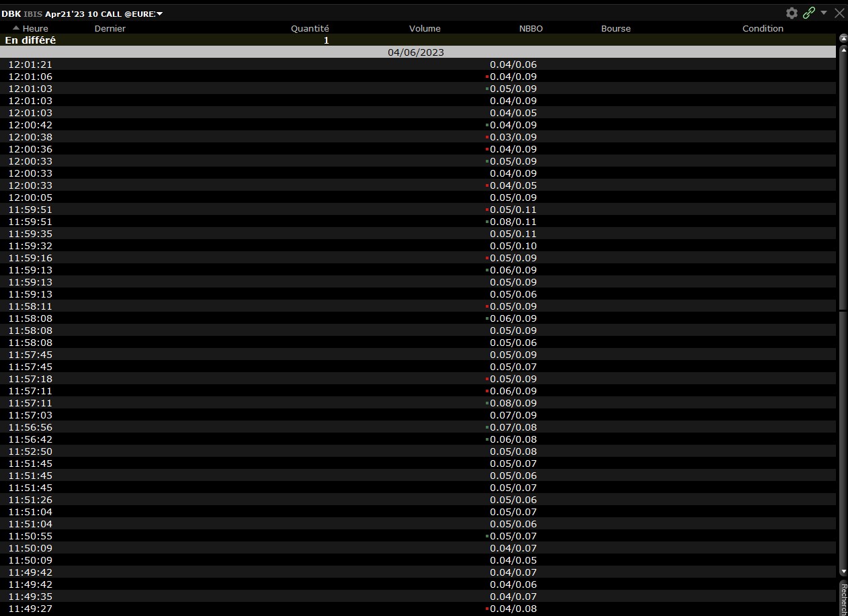The height and width of the screenshot is (616, 848).
Task: Click the NBBO column header
Action: click(531, 28)
